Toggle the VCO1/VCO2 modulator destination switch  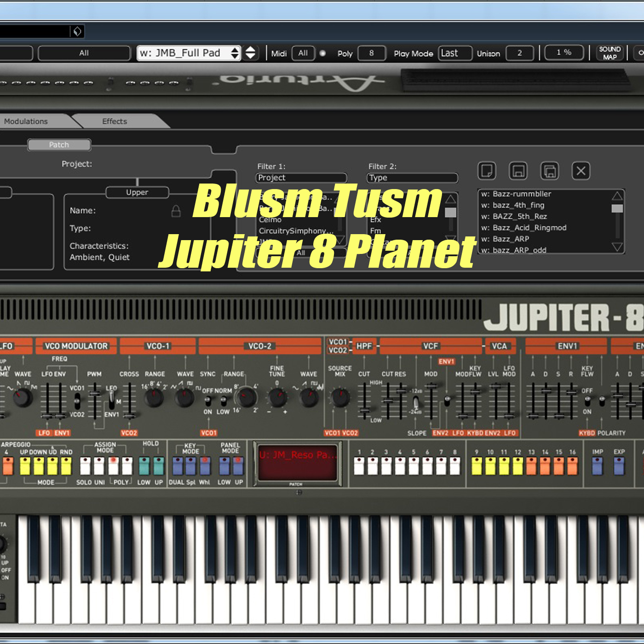click(77, 401)
